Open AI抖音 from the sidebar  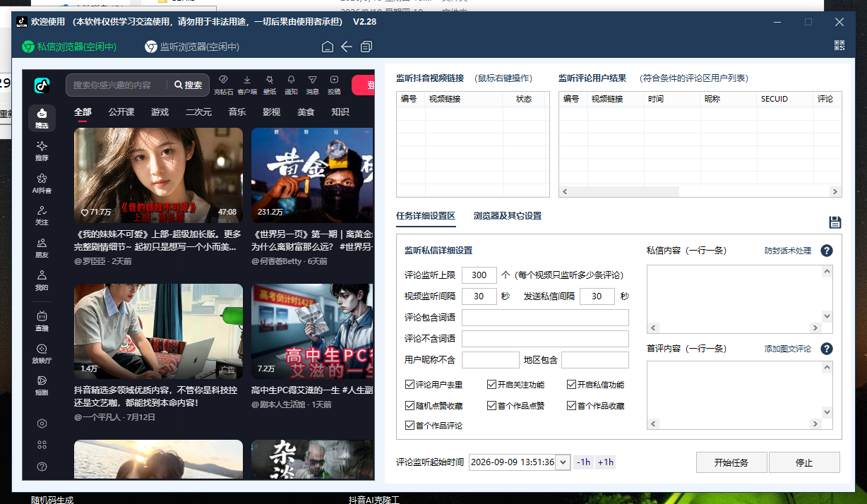coord(42,184)
